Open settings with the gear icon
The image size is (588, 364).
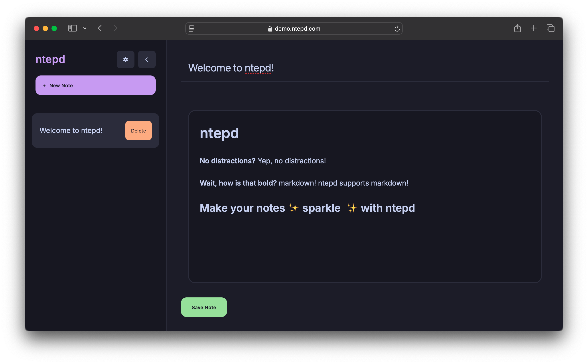pos(125,59)
